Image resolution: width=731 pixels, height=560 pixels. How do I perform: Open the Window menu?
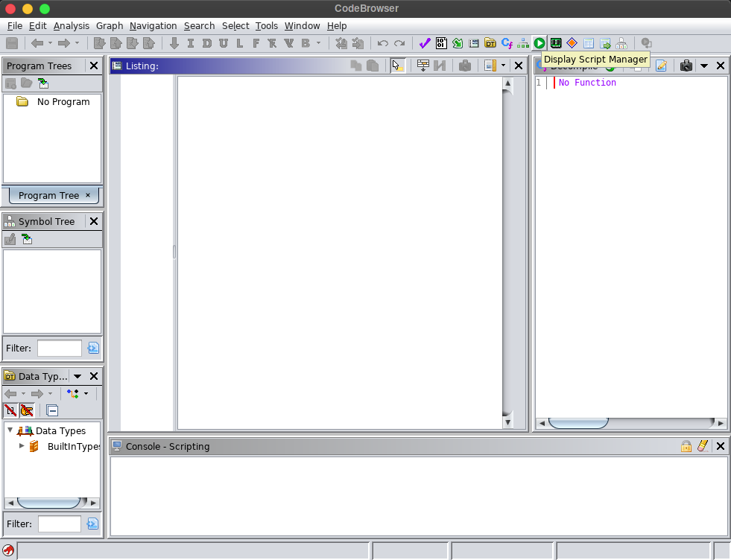(302, 25)
